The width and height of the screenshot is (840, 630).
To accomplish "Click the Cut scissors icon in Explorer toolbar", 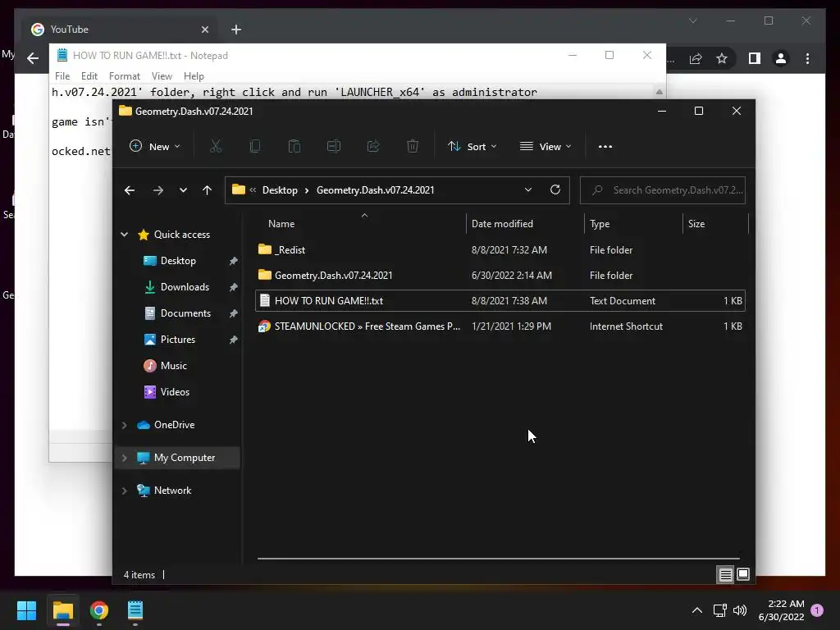I will coord(216,146).
